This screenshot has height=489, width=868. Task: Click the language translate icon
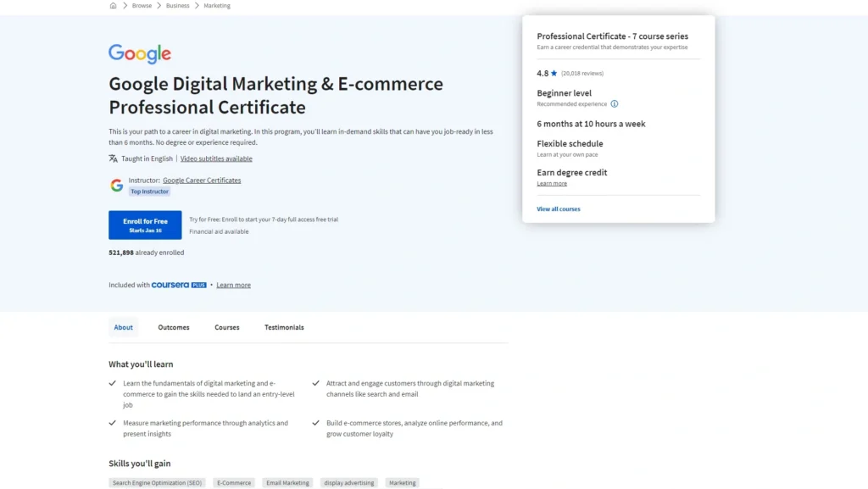point(113,158)
